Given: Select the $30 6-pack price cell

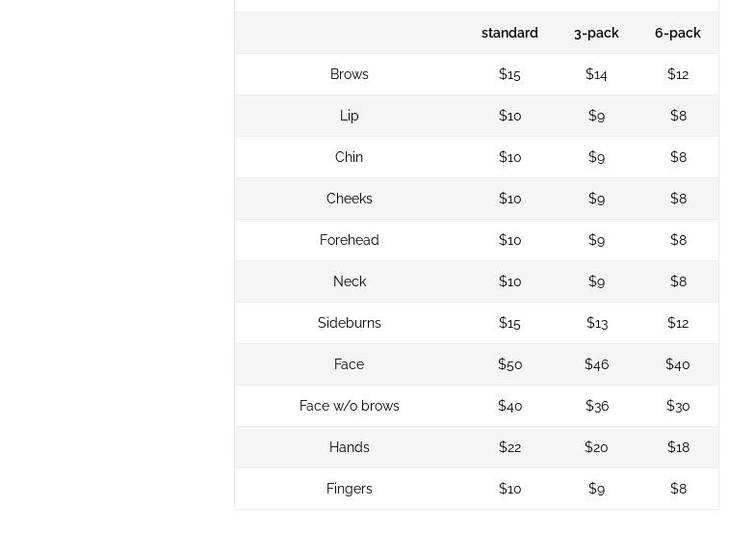Looking at the screenshot, I should click(x=678, y=406).
